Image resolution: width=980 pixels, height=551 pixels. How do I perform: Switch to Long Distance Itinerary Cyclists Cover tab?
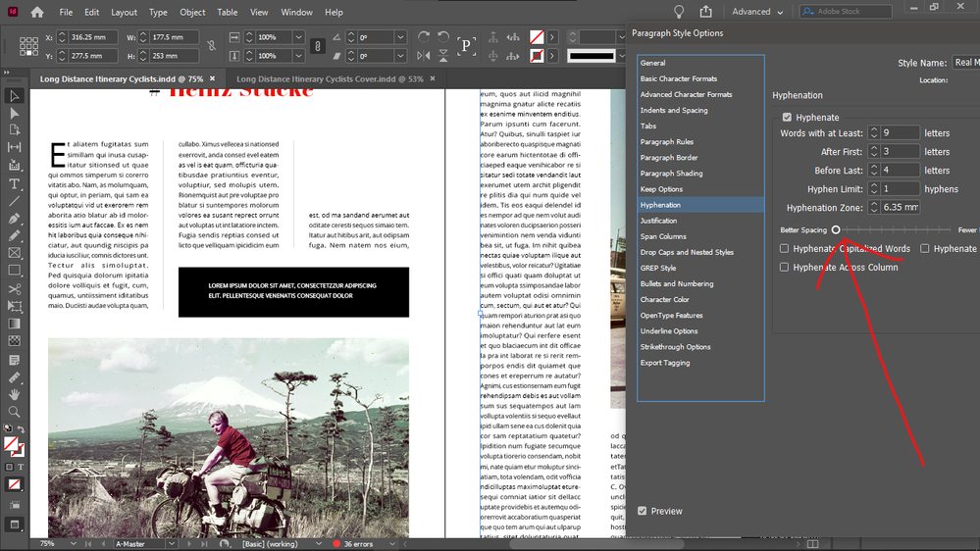coord(330,78)
